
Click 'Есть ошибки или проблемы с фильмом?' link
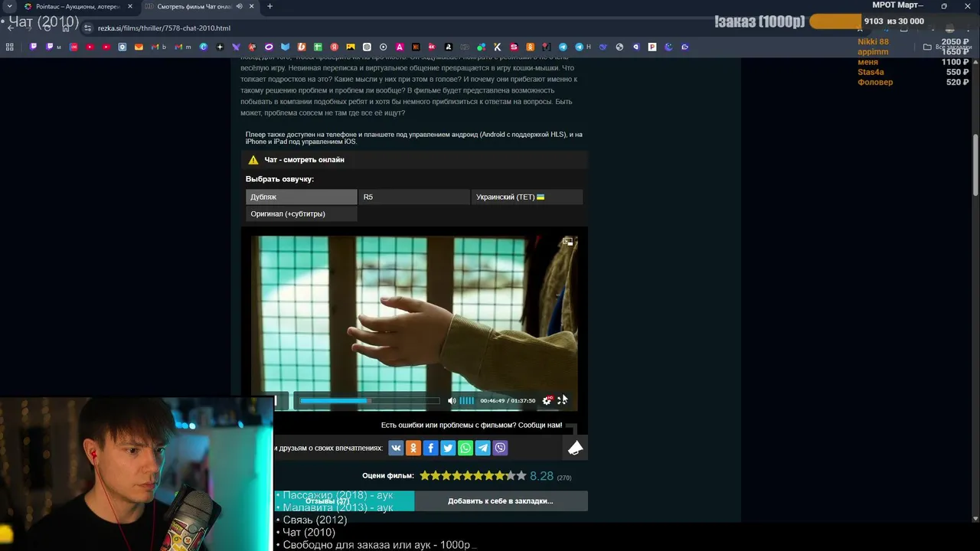pyautogui.click(x=472, y=425)
